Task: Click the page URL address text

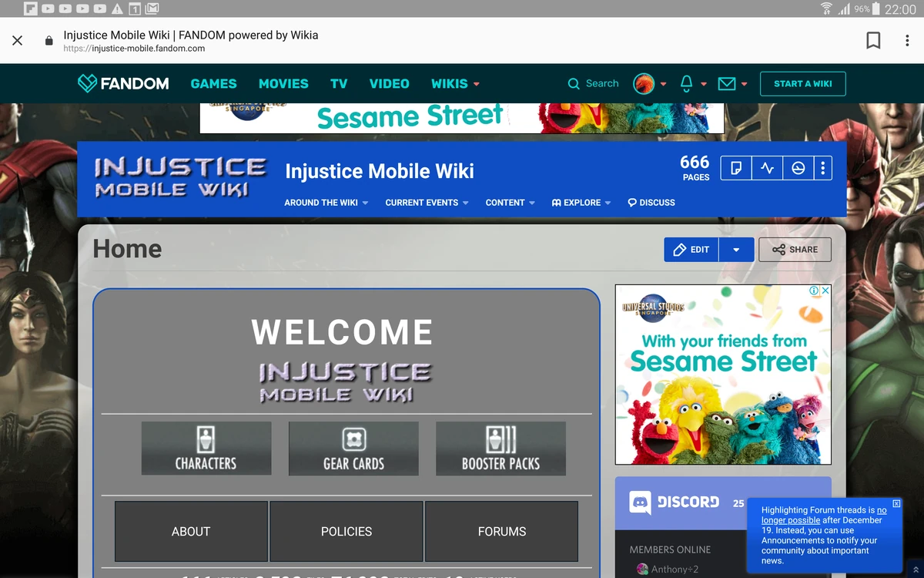Action: 134,49
